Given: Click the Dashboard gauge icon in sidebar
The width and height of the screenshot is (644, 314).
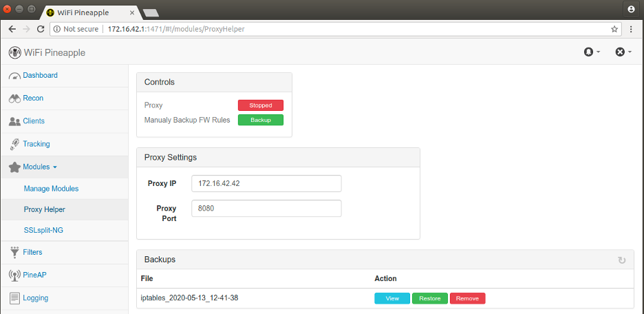Looking at the screenshot, I should tap(14, 76).
